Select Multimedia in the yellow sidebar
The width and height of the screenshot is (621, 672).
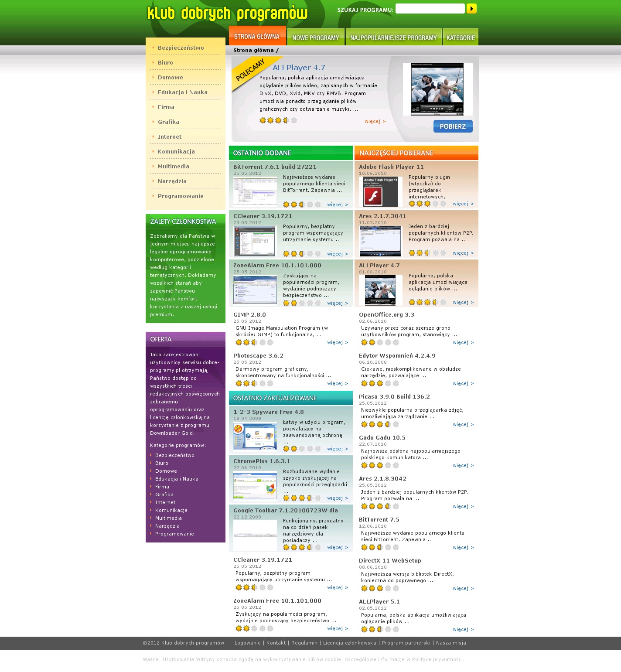pyautogui.click(x=174, y=166)
